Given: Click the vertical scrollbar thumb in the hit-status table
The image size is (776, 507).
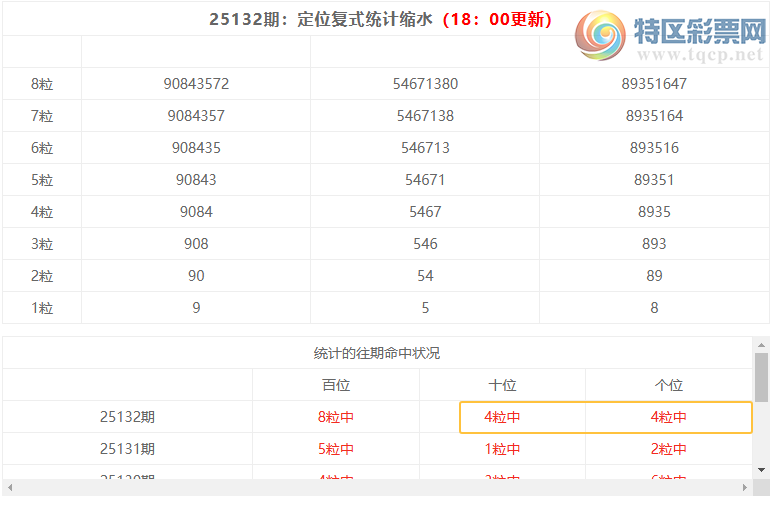Looking at the screenshot, I should click(x=761, y=376).
